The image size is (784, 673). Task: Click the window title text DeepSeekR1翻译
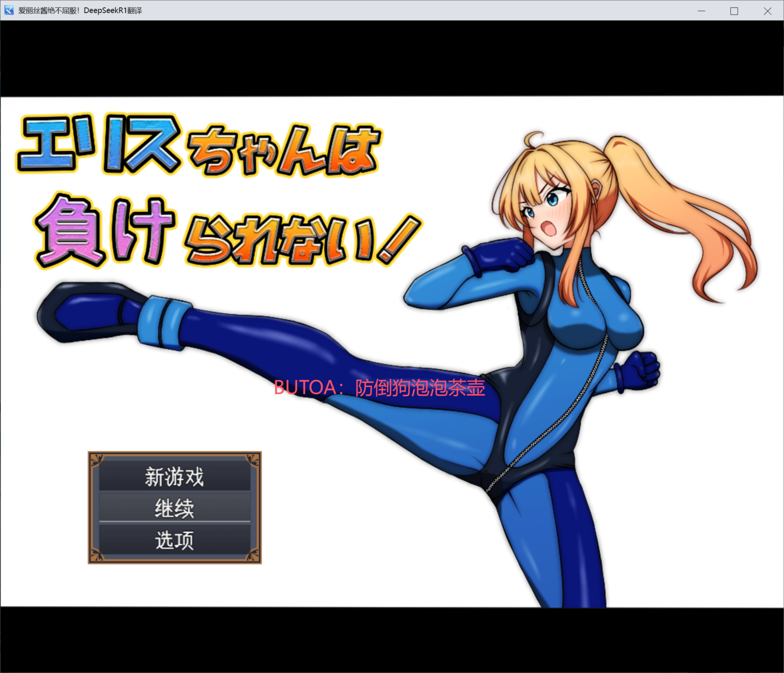pos(113,11)
